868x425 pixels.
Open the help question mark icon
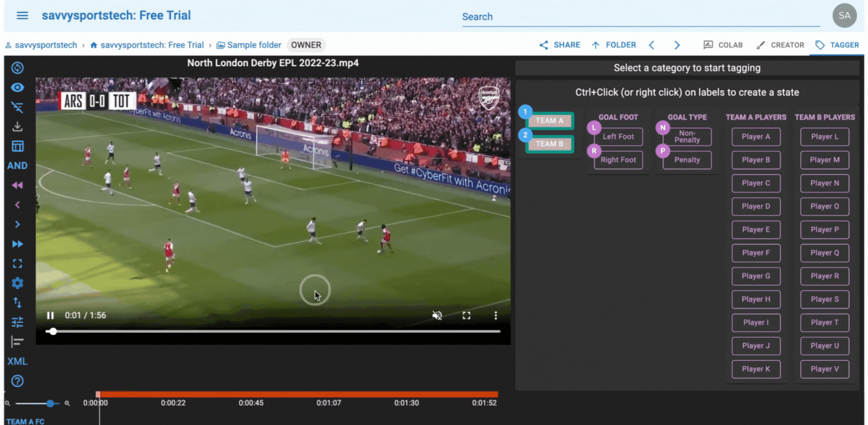coord(17,381)
